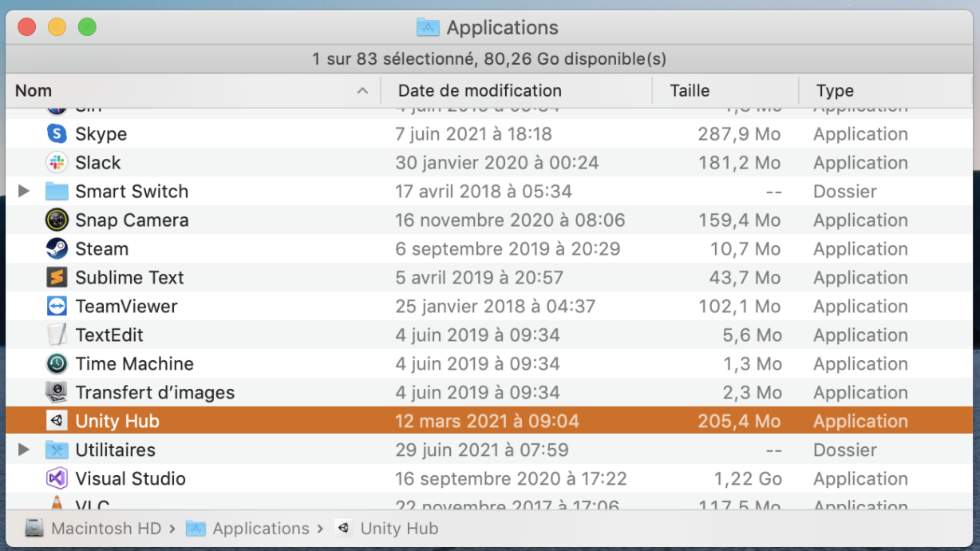Screen dimensions: 980x551
Task: Select the TeamViewer row name
Action: coord(126,307)
